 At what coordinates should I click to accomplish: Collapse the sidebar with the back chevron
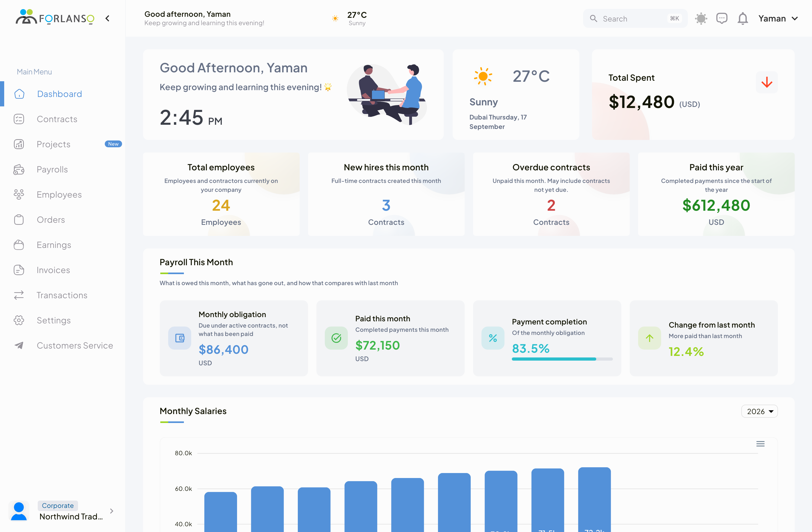[107, 18]
